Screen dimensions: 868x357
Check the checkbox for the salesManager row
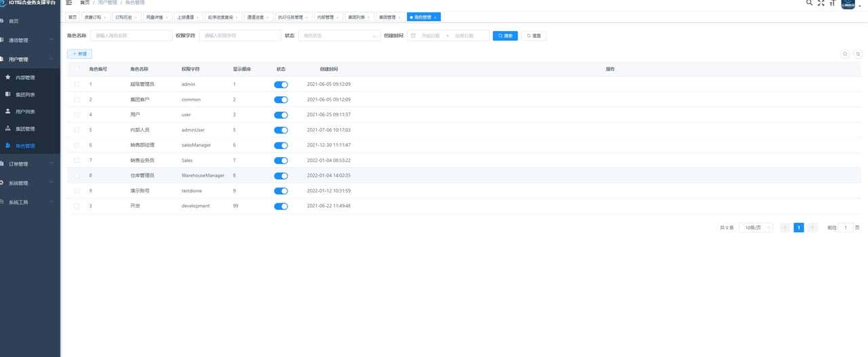pos(77,145)
